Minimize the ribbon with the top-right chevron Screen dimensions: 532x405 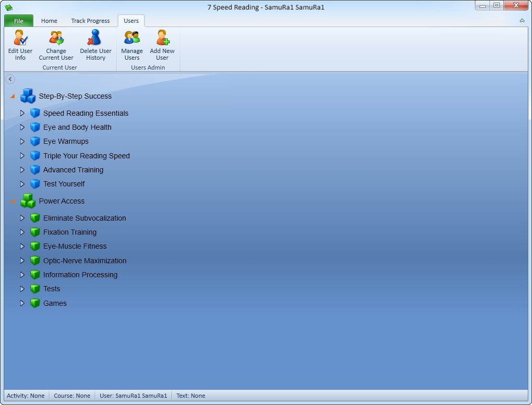pyautogui.click(x=522, y=21)
